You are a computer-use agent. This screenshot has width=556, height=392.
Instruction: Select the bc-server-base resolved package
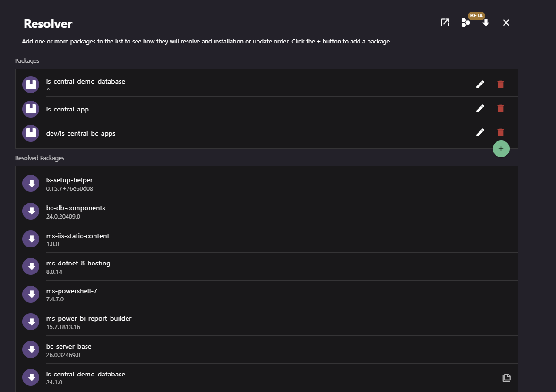(x=266, y=349)
